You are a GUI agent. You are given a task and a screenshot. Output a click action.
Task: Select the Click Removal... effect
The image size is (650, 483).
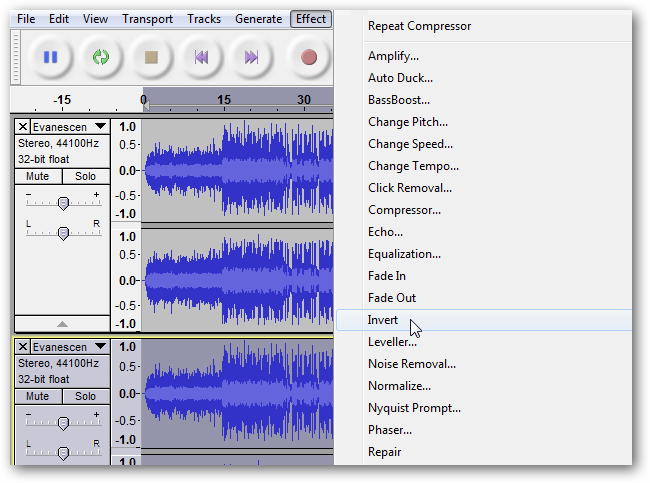pos(484,188)
